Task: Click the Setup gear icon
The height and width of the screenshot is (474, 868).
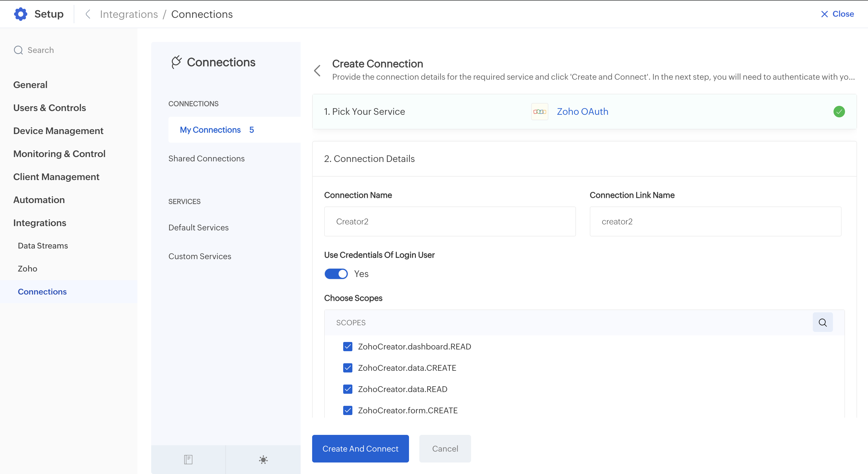Action: (21, 14)
